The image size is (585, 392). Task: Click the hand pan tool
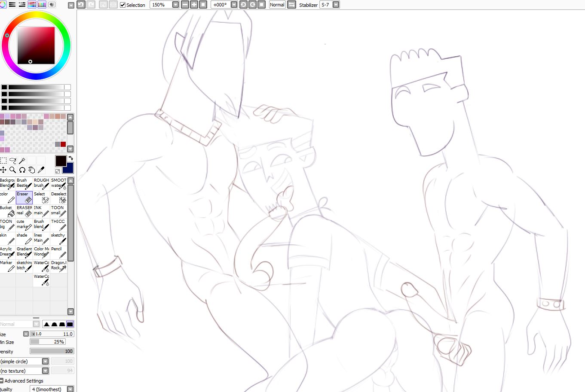coord(31,170)
